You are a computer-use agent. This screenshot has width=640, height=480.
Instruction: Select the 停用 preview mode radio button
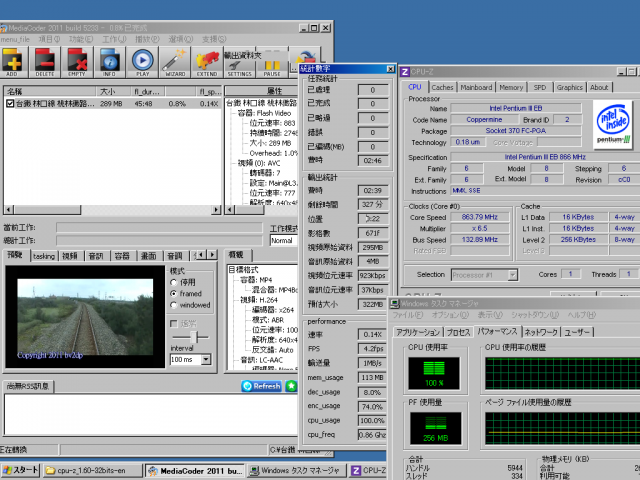[173, 282]
